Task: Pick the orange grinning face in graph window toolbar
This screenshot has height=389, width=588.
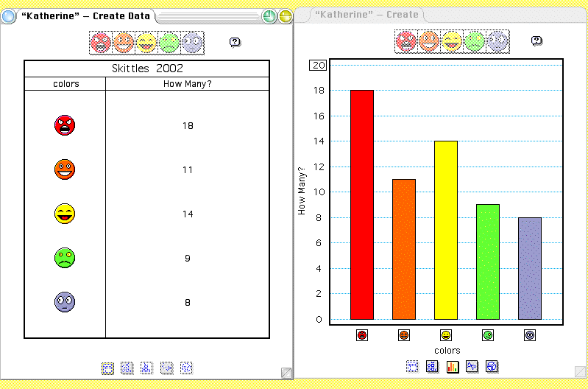Action: (429, 41)
